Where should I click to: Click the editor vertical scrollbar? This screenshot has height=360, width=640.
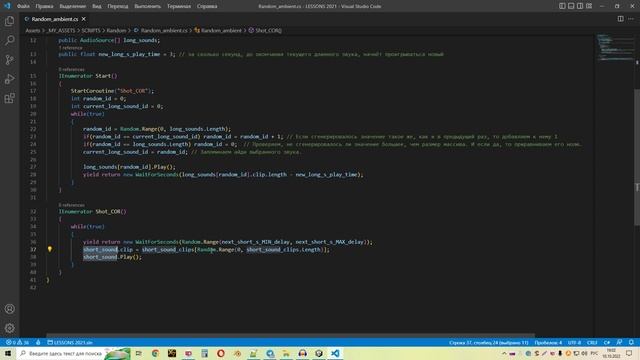pyautogui.click(x=637, y=157)
